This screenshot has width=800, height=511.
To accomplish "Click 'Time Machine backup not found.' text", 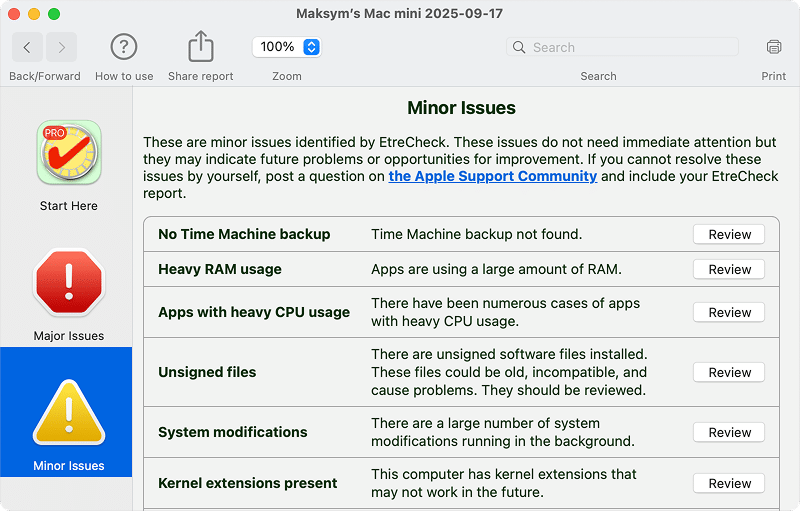I will [x=477, y=234].
